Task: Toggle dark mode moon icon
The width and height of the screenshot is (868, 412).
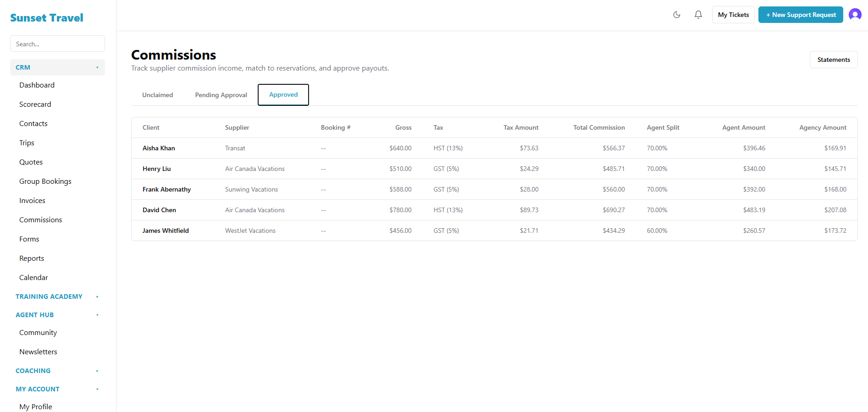Action: (x=677, y=15)
